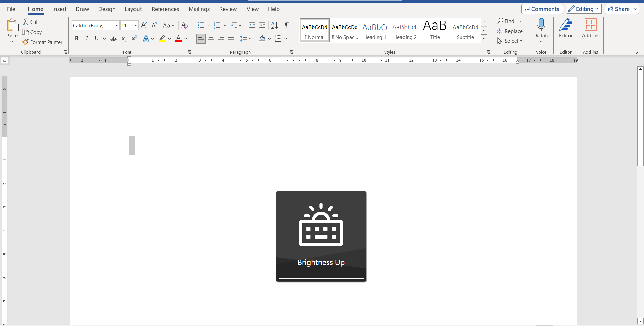Viewport: 644px width, 326px height.
Task: Open the Add-ins gallery
Action: (591, 25)
